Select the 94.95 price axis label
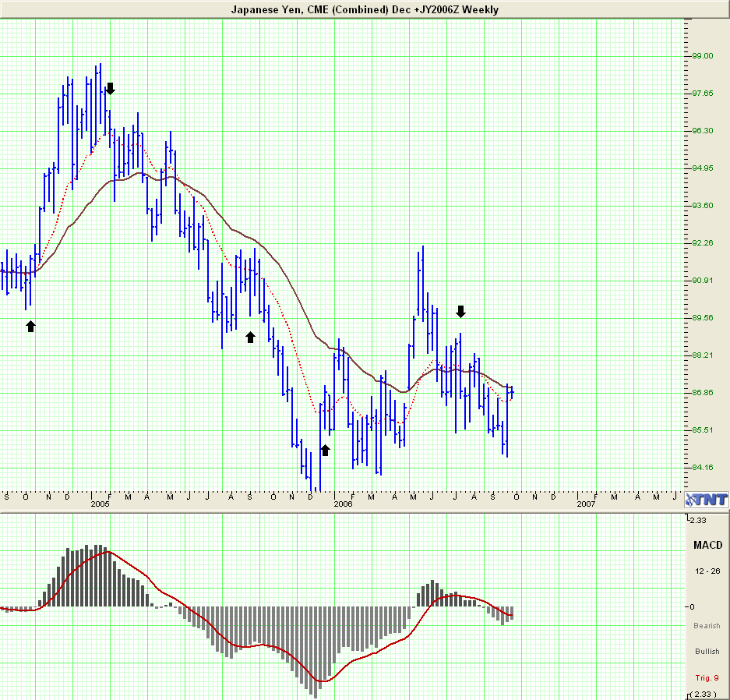 click(703, 168)
